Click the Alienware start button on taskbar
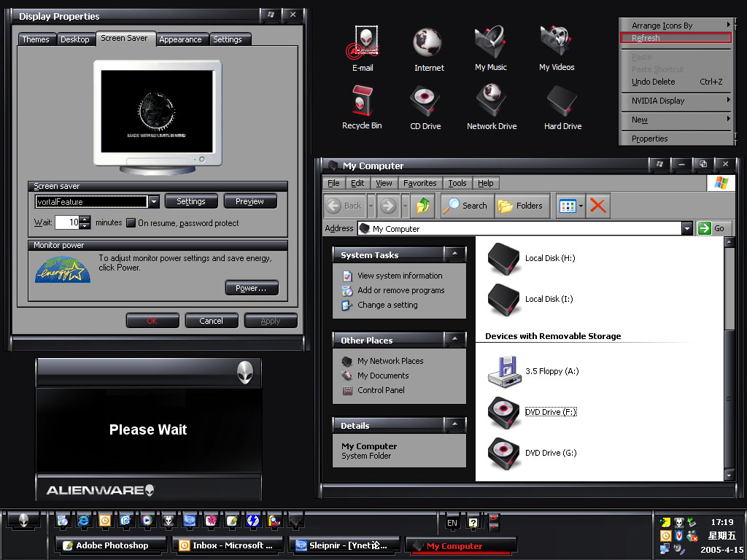This screenshot has width=747, height=560. click(x=23, y=521)
